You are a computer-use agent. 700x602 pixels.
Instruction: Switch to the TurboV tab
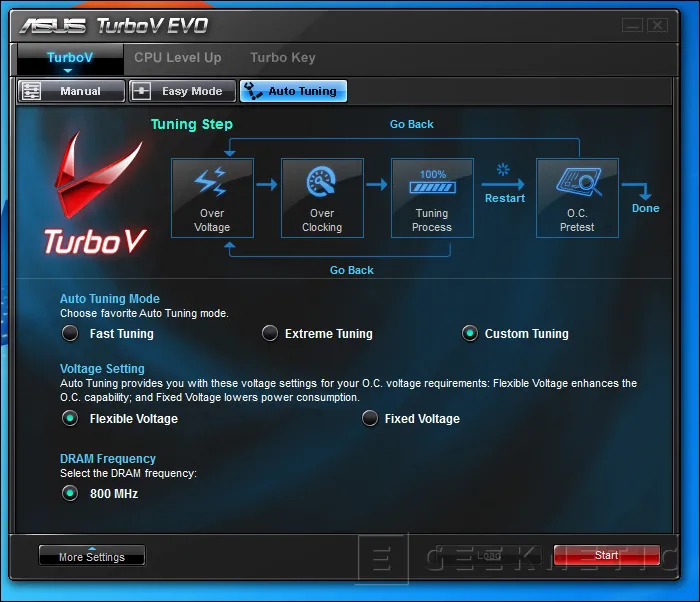(70, 58)
